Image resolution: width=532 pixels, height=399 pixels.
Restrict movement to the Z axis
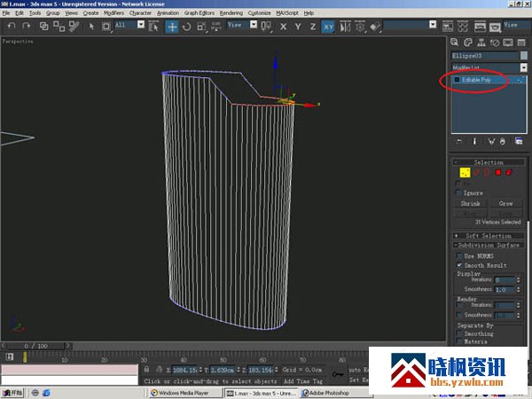[313, 27]
